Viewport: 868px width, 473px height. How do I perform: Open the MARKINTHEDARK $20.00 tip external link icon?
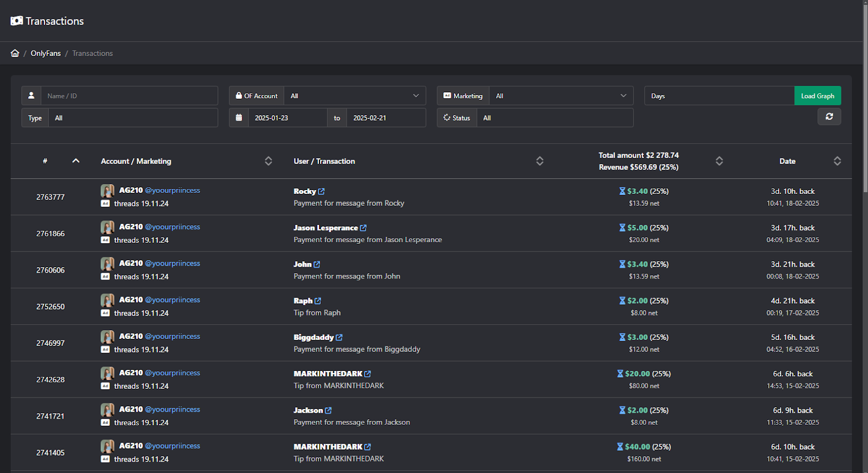coord(368,374)
